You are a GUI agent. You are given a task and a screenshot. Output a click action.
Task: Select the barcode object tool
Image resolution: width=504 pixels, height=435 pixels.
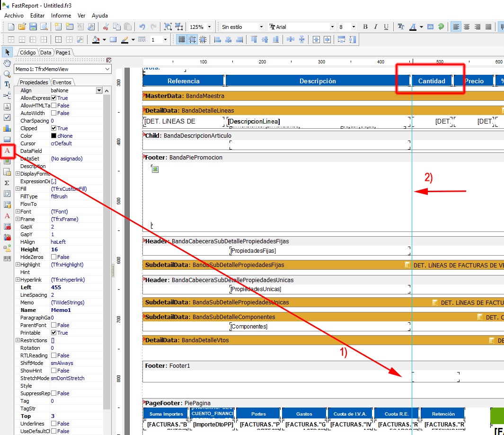click(7, 258)
